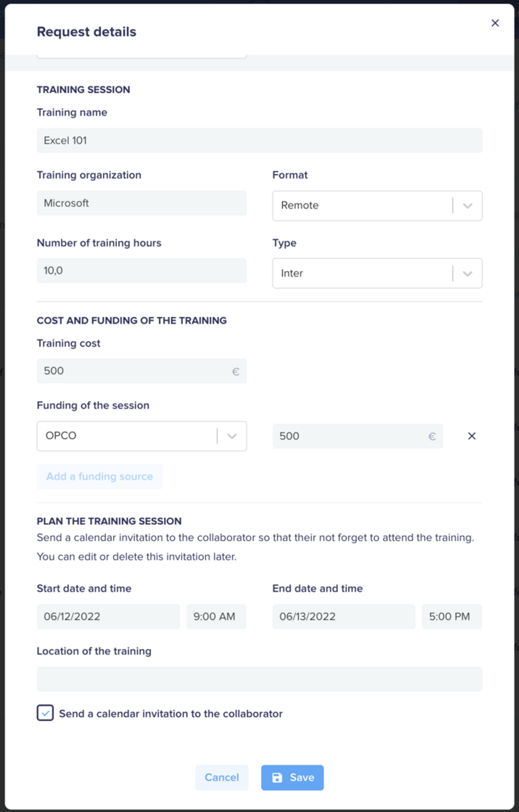Screen dimensions: 519x812
Task: Cancel the request details changes
Action: tap(222, 778)
